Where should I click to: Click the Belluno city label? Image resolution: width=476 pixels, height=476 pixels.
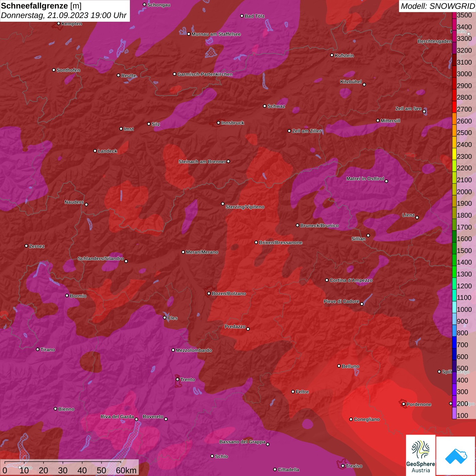pyautogui.click(x=351, y=366)
